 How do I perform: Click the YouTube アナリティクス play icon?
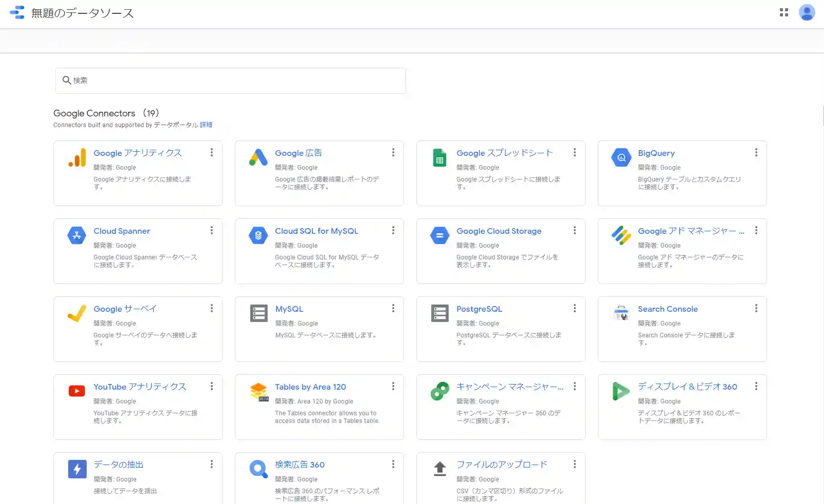coord(77,391)
